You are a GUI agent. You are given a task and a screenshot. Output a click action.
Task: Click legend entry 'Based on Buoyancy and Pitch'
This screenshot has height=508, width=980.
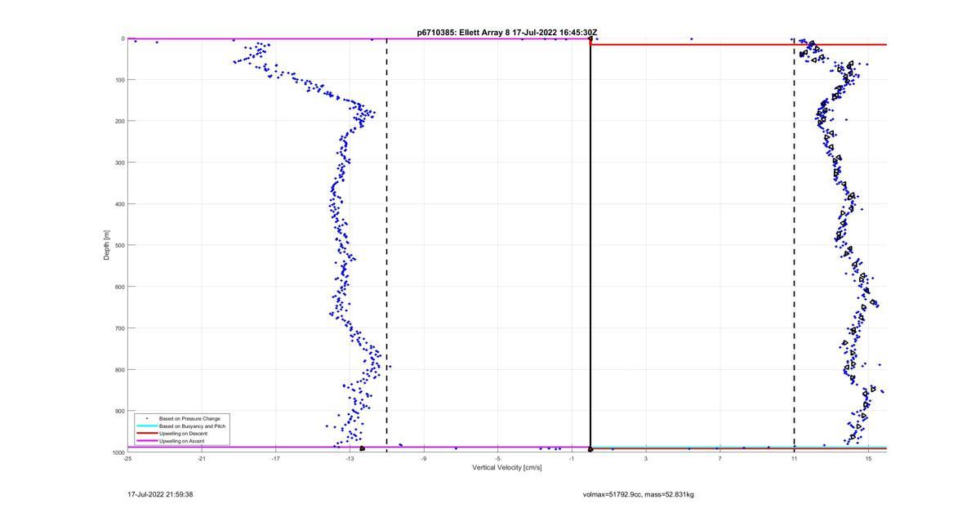192,426
